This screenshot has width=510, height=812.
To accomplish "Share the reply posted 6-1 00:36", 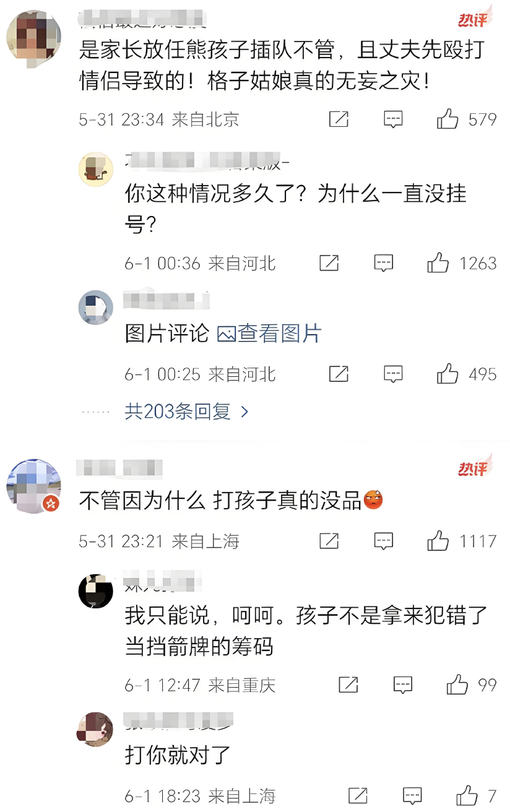I will pyautogui.click(x=329, y=264).
